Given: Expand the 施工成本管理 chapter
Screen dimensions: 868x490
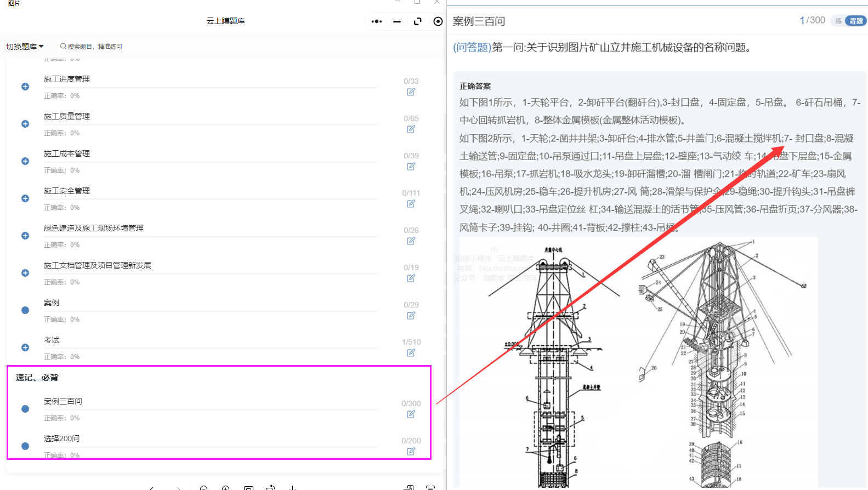Looking at the screenshot, I should tap(25, 161).
